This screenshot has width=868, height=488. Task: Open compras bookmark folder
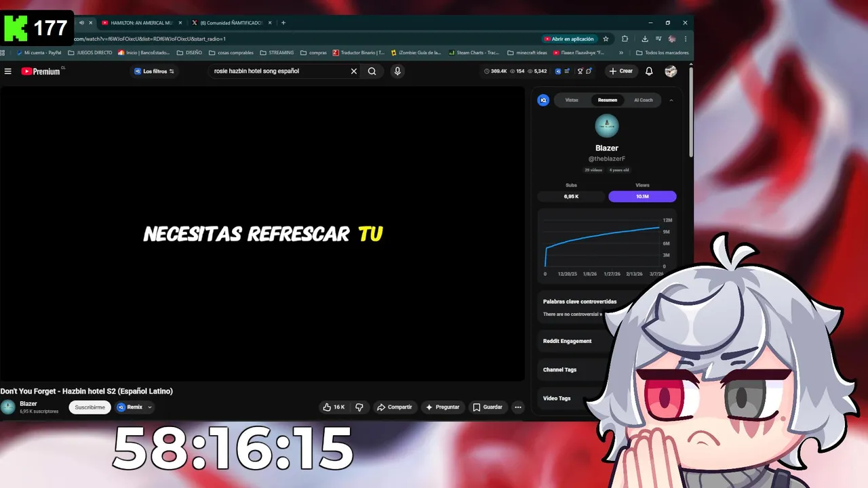click(313, 52)
